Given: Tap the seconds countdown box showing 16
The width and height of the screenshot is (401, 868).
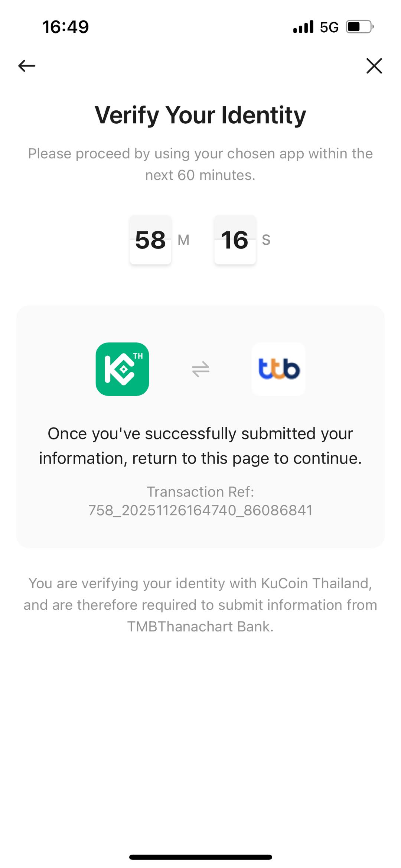Looking at the screenshot, I should pyautogui.click(x=235, y=240).
